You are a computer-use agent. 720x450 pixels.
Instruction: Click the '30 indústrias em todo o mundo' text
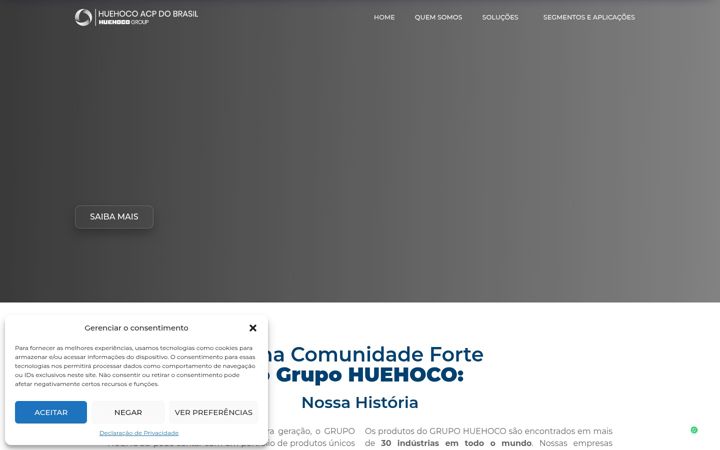click(x=456, y=443)
